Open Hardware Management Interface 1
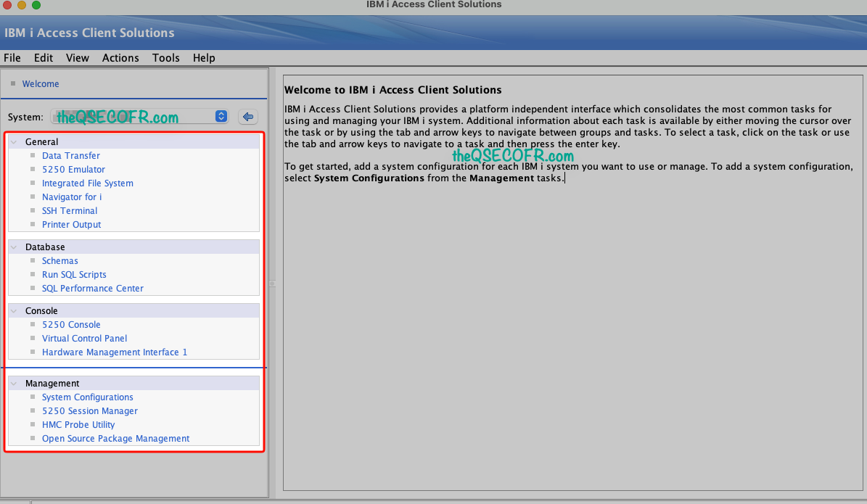The width and height of the screenshot is (867, 504). tap(115, 352)
